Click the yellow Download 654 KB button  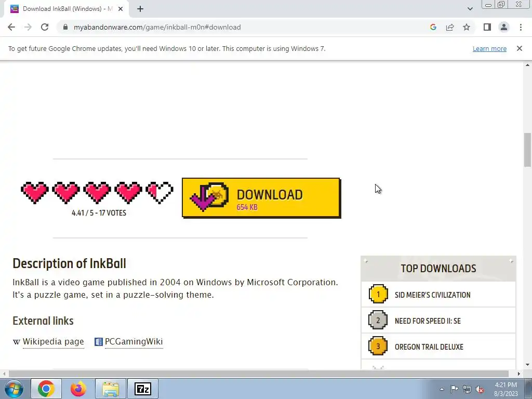click(261, 198)
